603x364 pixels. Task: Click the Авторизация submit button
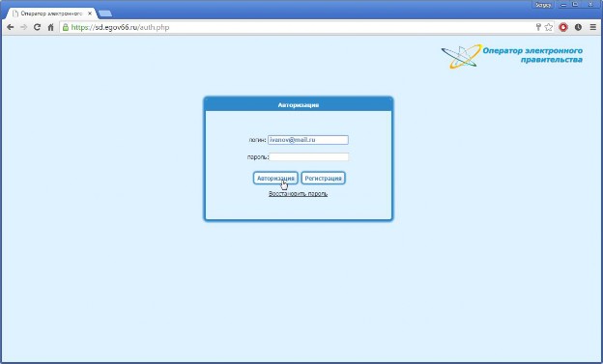tap(275, 179)
